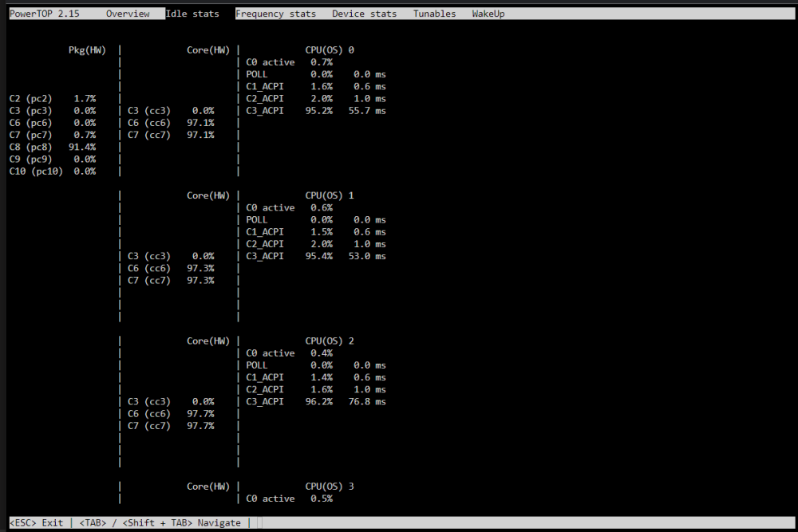Click C0 active 0.4% under CPU 2
Image resolution: width=798 pixels, height=532 pixels.
[x=289, y=353]
